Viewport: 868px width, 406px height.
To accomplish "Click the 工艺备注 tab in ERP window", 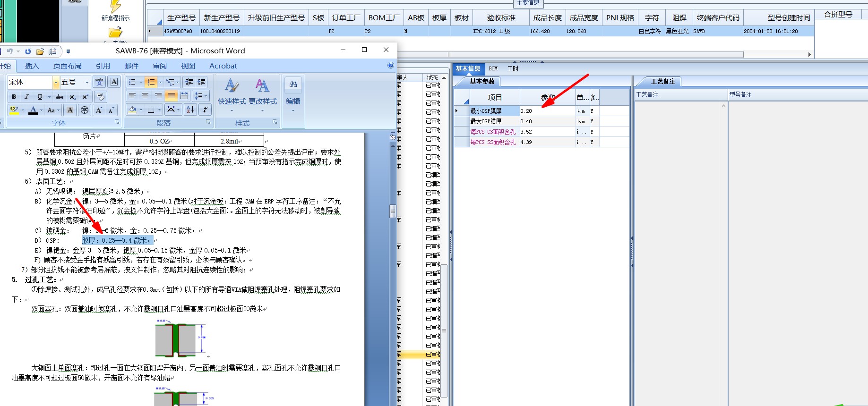I will [663, 81].
